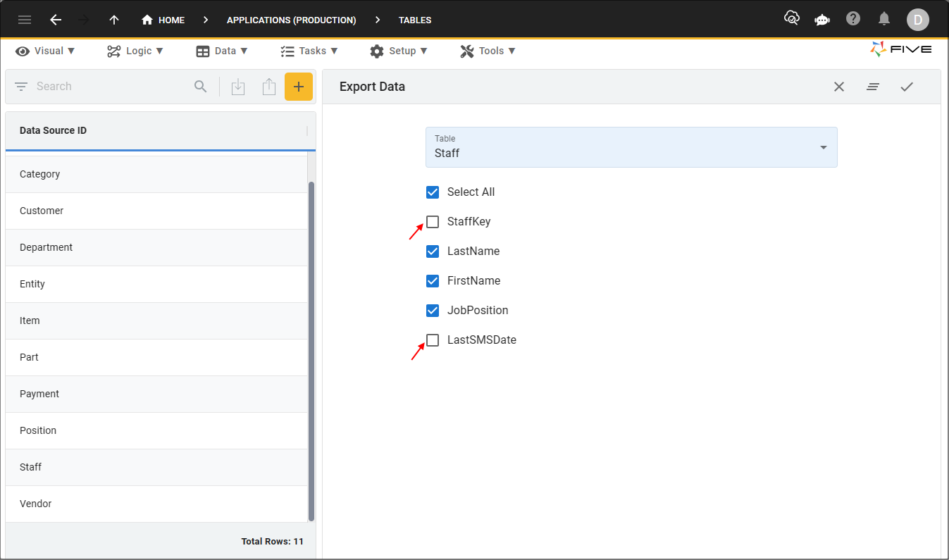Open the chatbot assistant icon
The image size is (949, 560).
pyautogui.click(x=822, y=19)
